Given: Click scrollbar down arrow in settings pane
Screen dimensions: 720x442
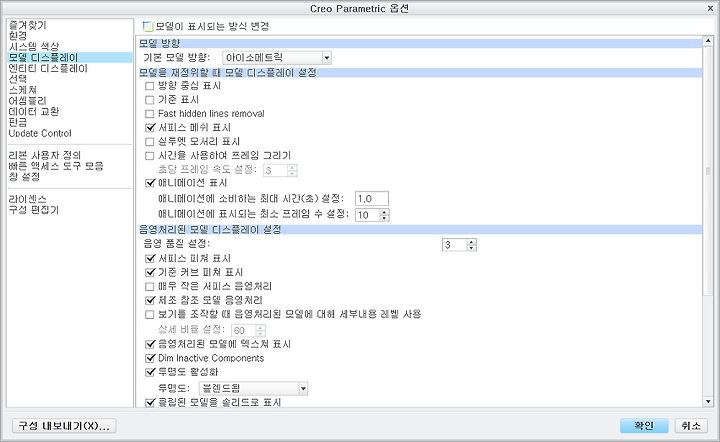Looking at the screenshot, I should point(708,402).
